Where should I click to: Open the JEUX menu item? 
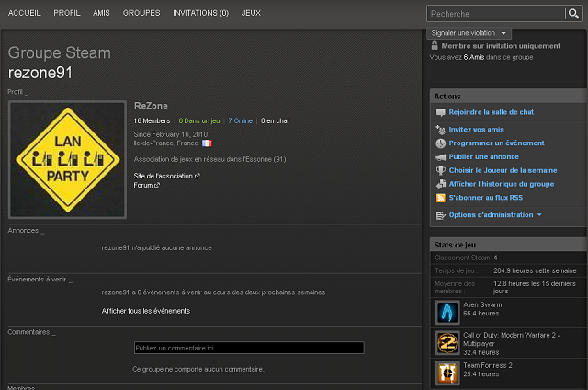point(251,13)
